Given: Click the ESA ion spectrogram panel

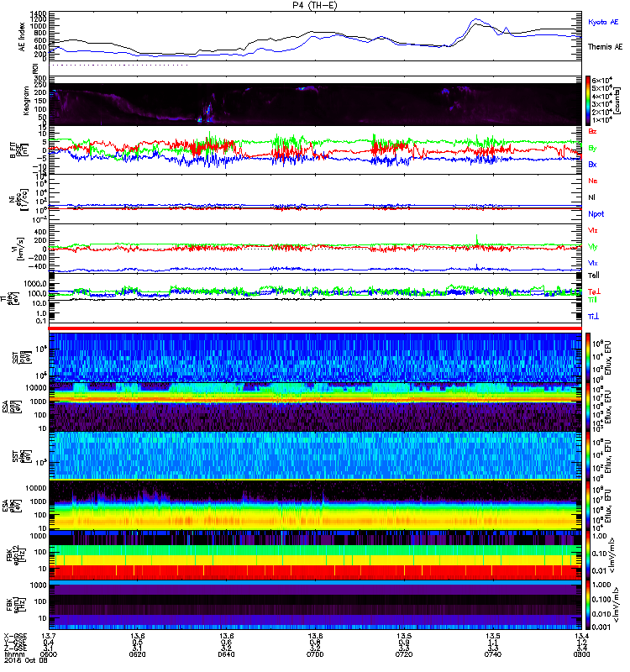Looking at the screenshot, I should (315, 407).
